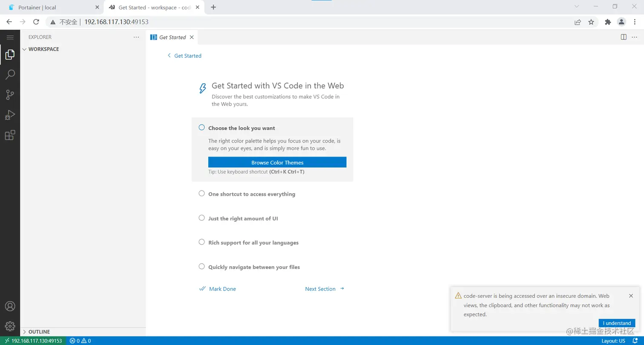Open the browser profile menu
The height and width of the screenshot is (345, 644).
pos(621,22)
